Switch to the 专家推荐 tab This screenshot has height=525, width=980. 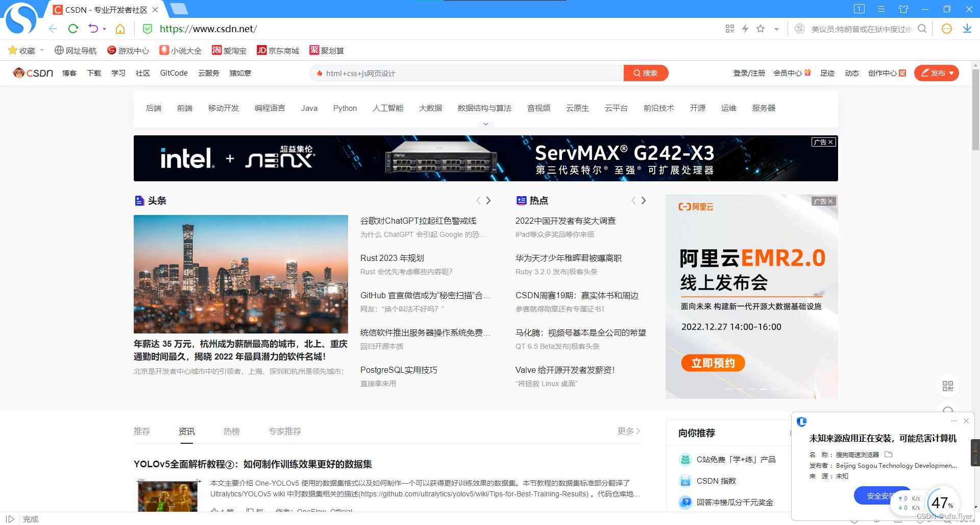pos(285,431)
